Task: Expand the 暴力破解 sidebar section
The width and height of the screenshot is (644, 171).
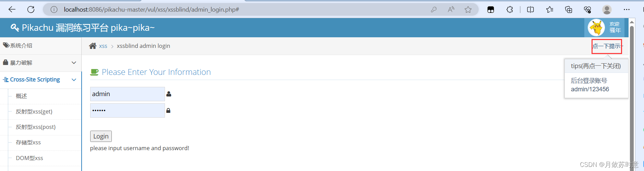Action: (x=41, y=63)
